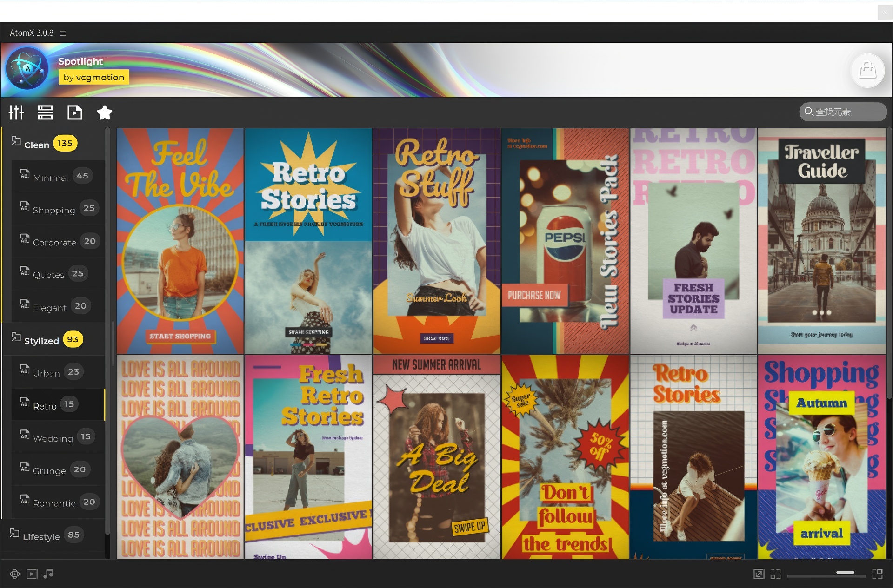Click the bottom bar music note icon
Viewport: 893px width, 588px height.
pyautogui.click(x=48, y=574)
